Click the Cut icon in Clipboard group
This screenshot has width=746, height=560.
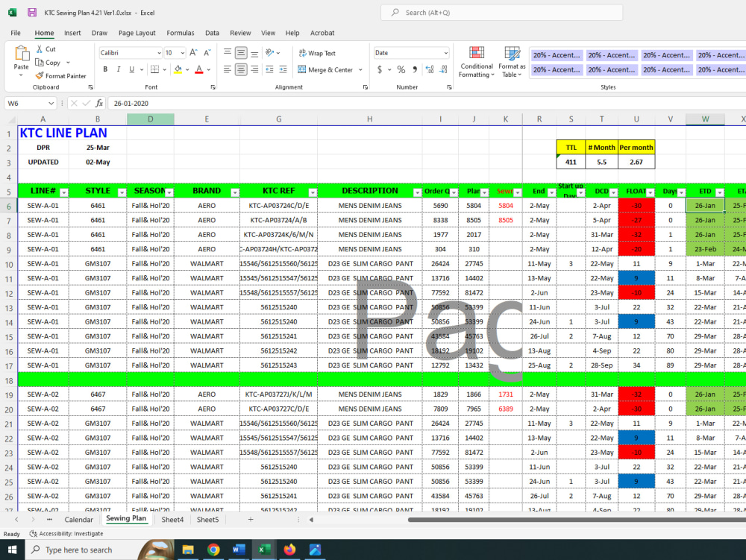pos(41,48)
